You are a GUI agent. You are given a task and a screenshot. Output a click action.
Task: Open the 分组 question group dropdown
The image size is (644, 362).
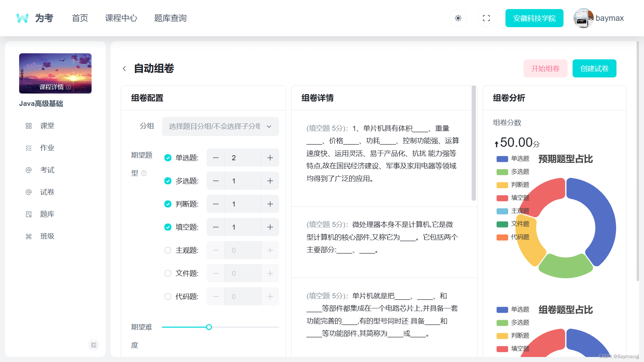pos(220,126)
